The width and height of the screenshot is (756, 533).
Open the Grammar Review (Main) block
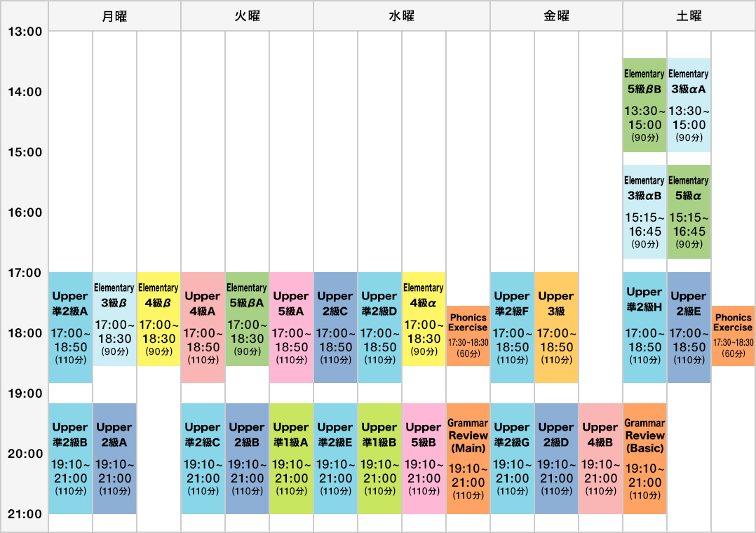point(468,459)
